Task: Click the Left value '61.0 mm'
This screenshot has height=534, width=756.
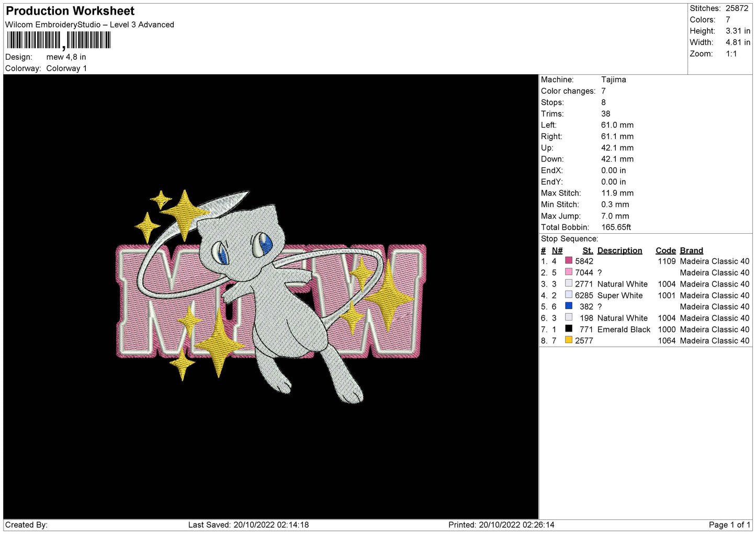Action: (x=617, y=125)
